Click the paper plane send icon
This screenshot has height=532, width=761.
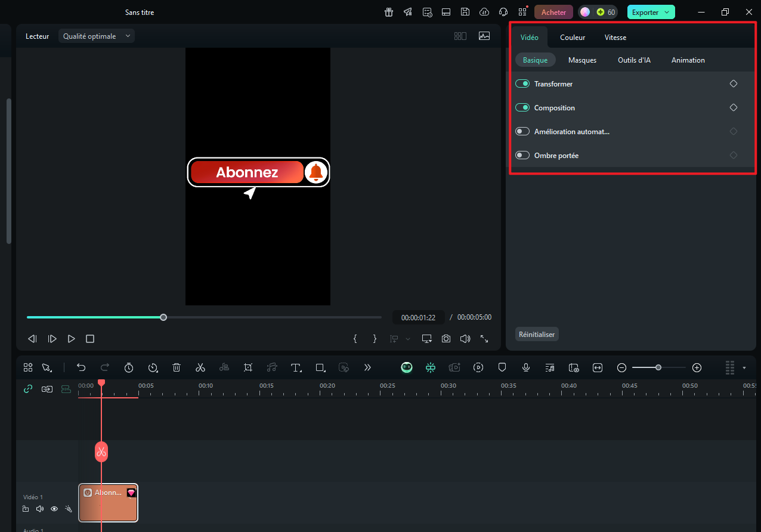pyautogui.click(x=408, y=12)
